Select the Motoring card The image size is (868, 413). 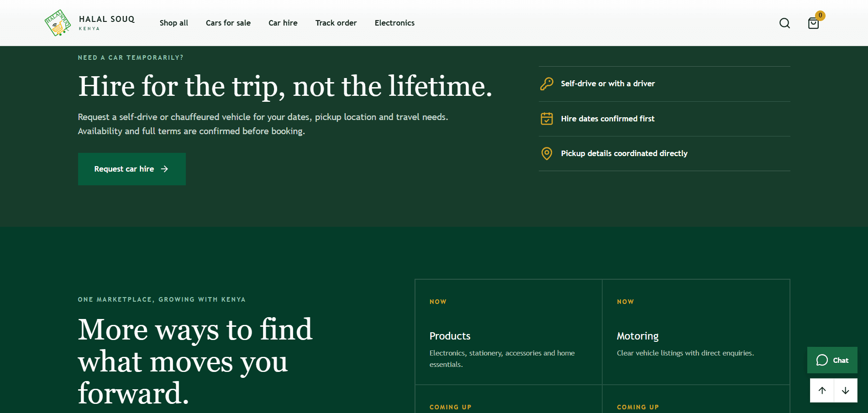tap(696, 332)
